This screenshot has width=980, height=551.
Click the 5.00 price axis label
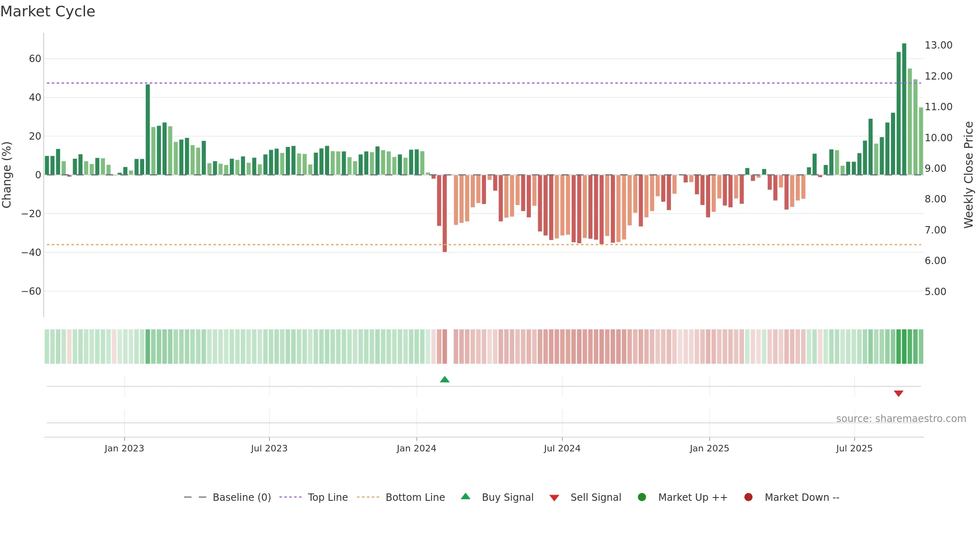[935, 291]
